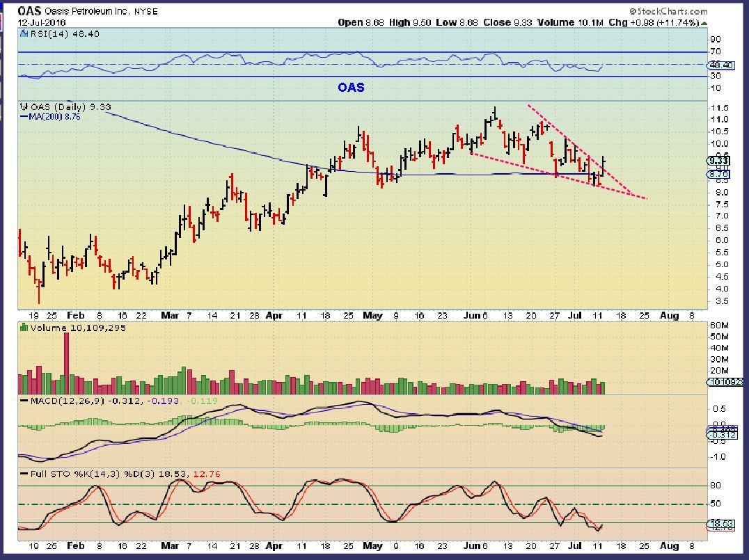Viewport: 749px width, 560px height.
Task: Click the -1.0 label on the MACD axis
Action: 718,457
